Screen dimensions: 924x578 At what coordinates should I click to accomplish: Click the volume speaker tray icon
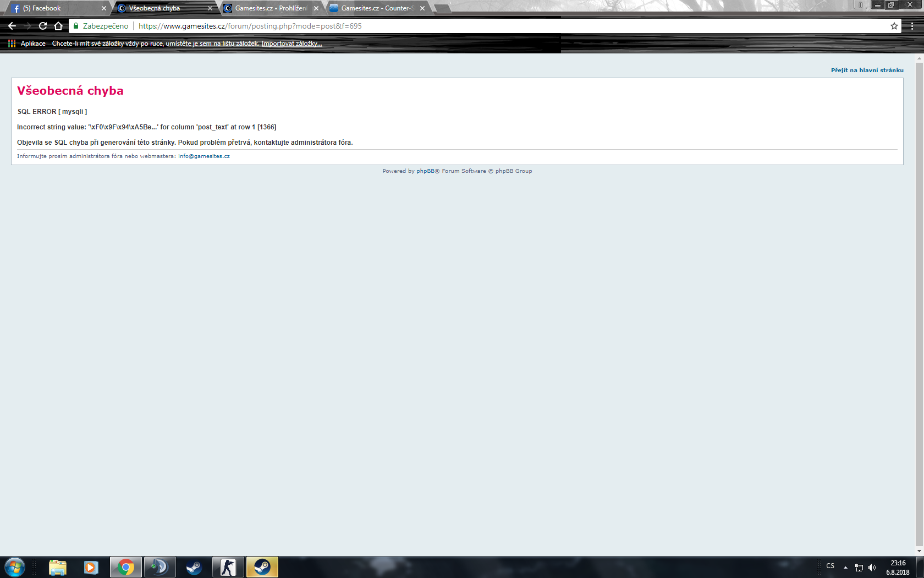872,568
